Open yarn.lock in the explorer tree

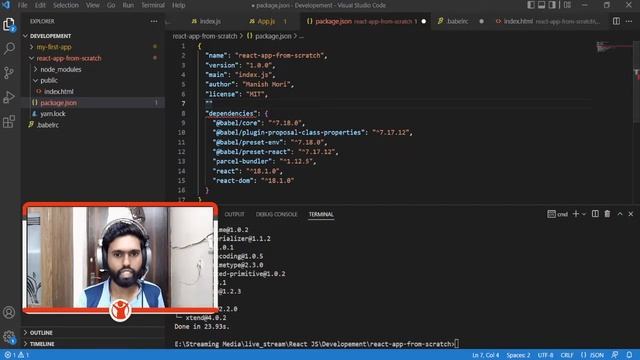pyautogui.click(x=93, y=114)
